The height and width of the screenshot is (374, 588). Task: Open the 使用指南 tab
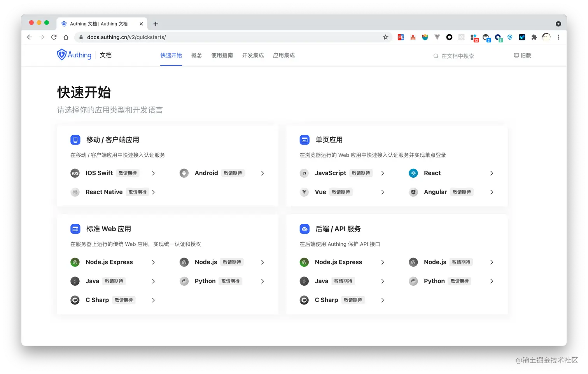click(x=222, y=56)
